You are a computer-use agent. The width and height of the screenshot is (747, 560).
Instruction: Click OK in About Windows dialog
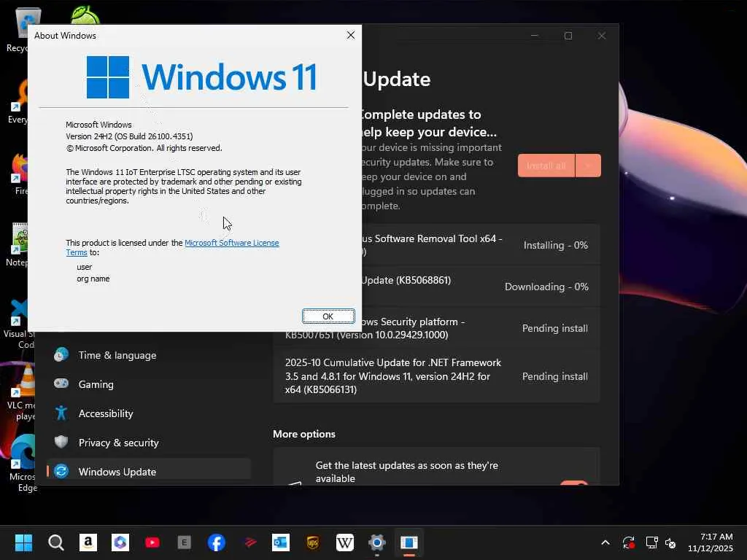[328, 316]
